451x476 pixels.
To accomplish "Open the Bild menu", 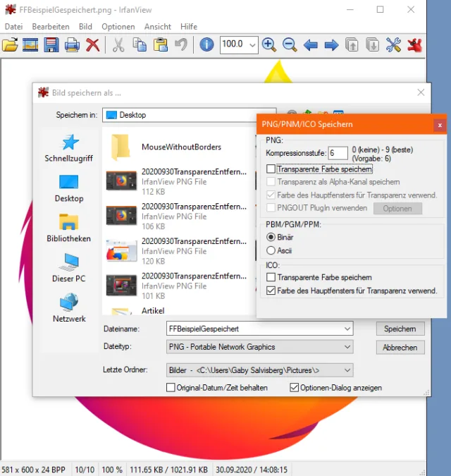I will click(x=85, y=27).
